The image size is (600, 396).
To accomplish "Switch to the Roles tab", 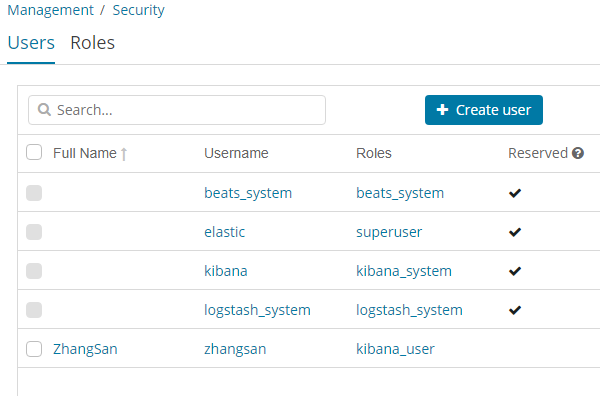I will click(x=93, y=42).
